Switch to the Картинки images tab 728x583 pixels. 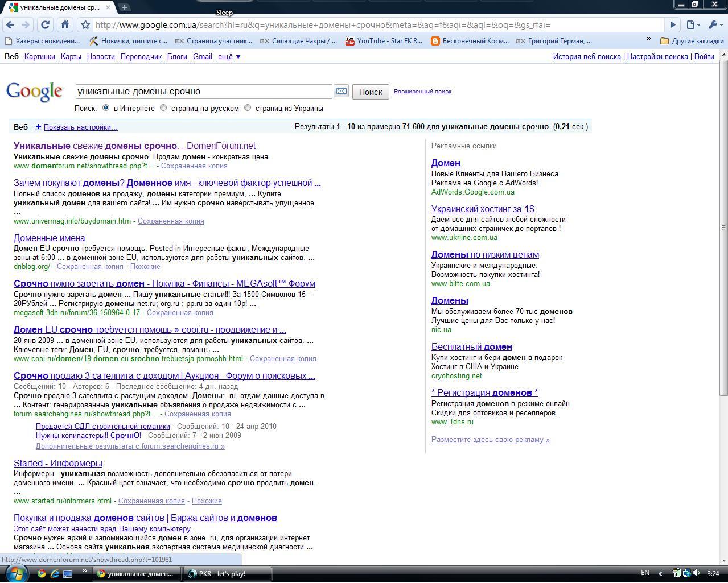point(40,57)
